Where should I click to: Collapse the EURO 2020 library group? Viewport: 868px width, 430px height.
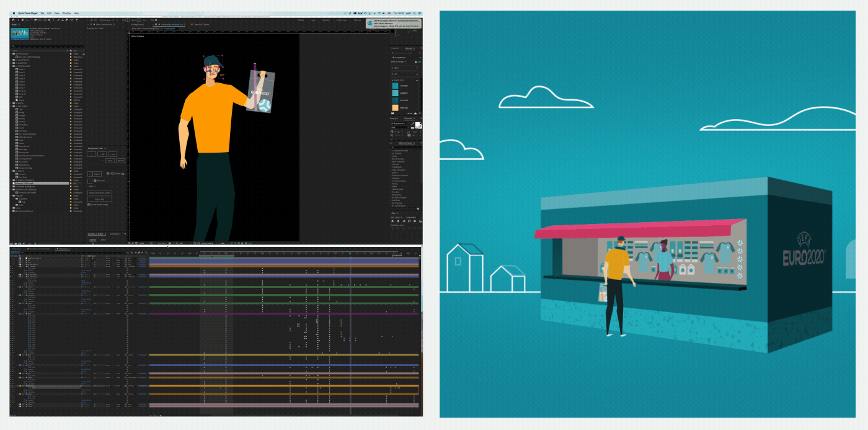click(392, 81)
